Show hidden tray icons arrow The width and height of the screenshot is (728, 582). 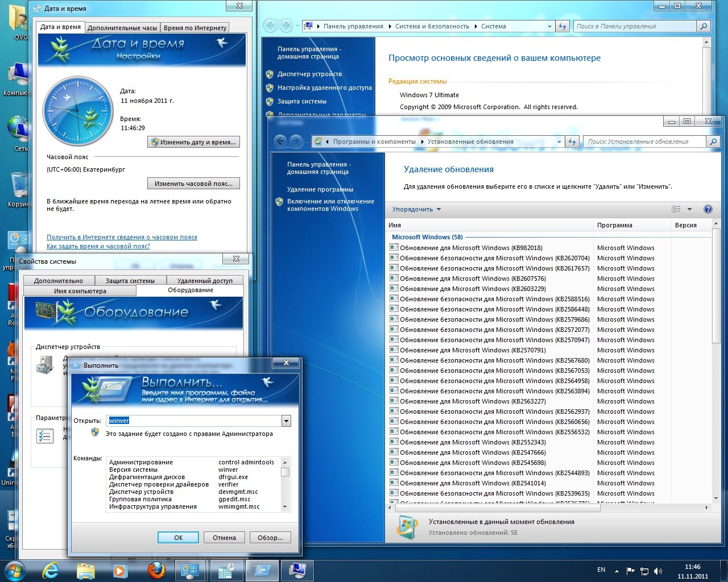617,571
